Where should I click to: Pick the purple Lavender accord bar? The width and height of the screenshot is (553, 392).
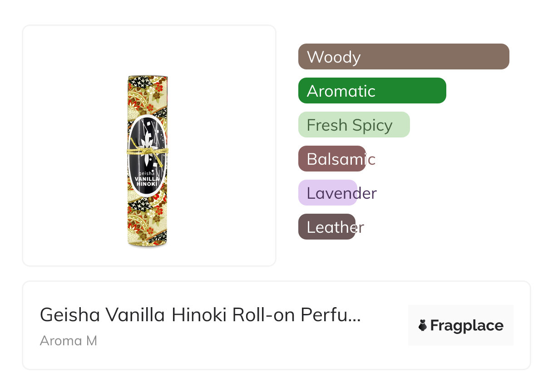click(x=328, y=193)
